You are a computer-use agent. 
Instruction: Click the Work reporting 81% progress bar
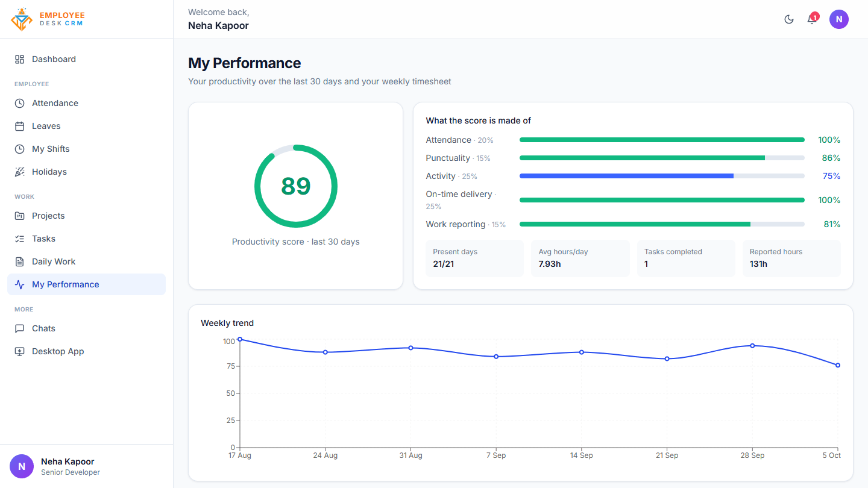click(x=662, y=224)
